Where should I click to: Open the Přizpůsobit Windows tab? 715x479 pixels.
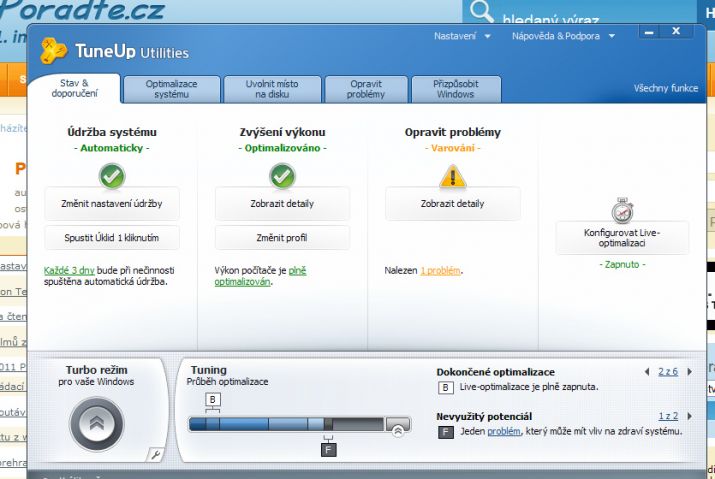tap(456, 89)
